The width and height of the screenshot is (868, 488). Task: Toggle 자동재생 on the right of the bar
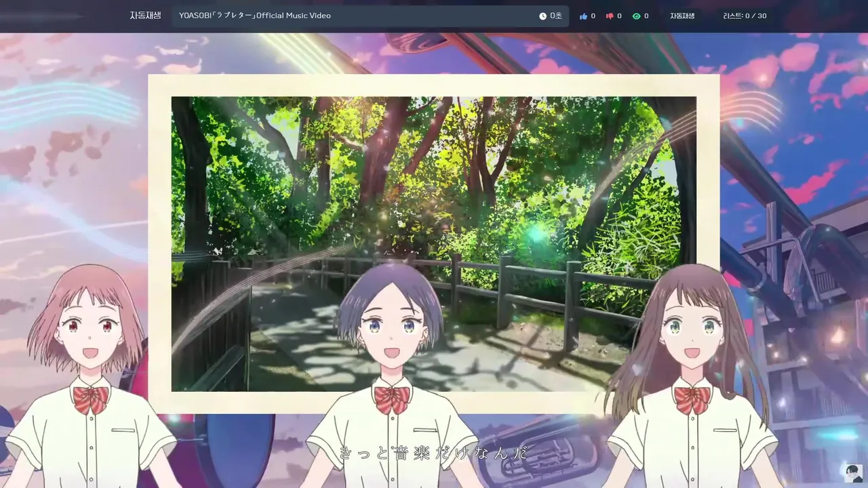(682, 16)
